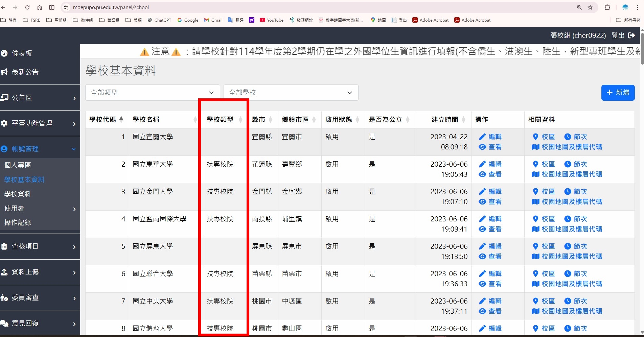This screenshot has width=644, height=337.
Task: View details of 國立宜蘭大學
Action: (x=490, y=147)
